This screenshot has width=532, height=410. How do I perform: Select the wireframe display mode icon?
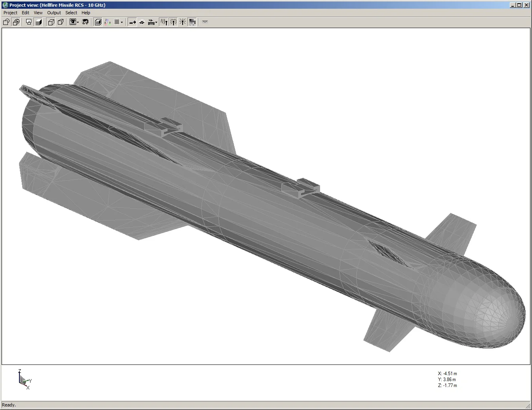(x=51, y=22)
